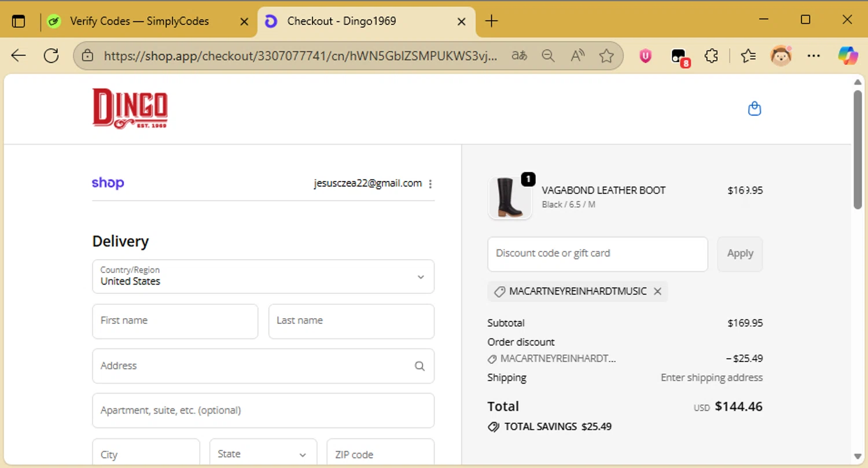868x468 pixels.
Task: Open a new browser tab
Action: tap(491, 21)
